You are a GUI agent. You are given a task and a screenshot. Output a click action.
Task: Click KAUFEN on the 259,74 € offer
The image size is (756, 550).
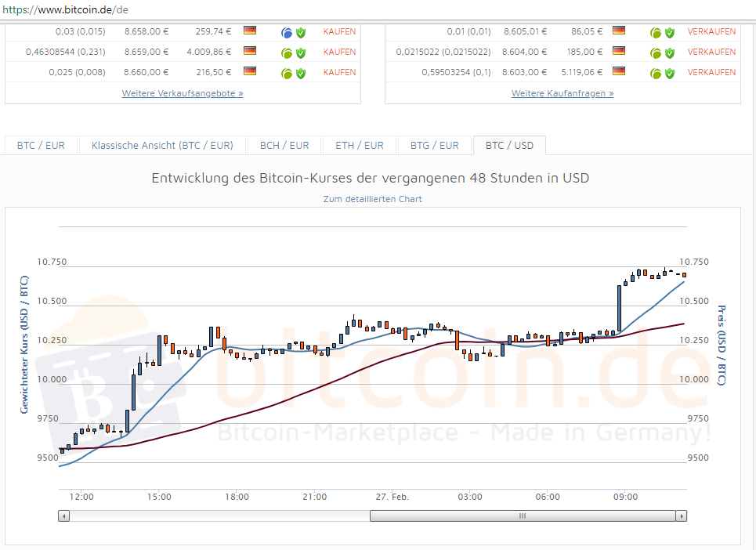coord(338,31)
